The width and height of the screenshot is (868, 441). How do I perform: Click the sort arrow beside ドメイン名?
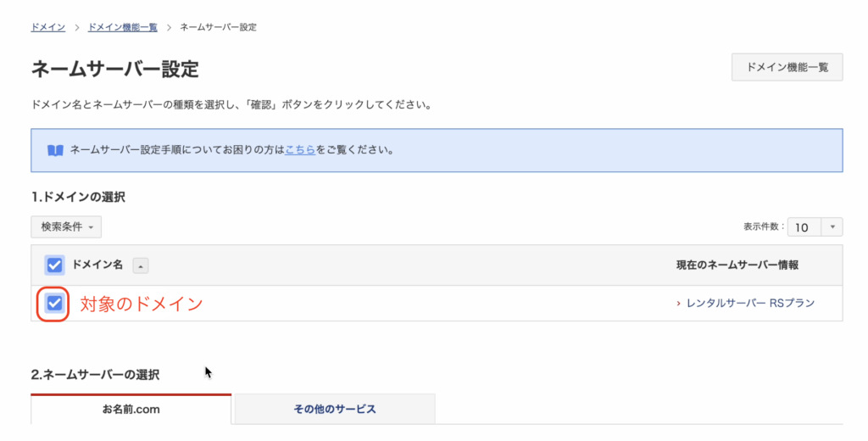(141, 265)
